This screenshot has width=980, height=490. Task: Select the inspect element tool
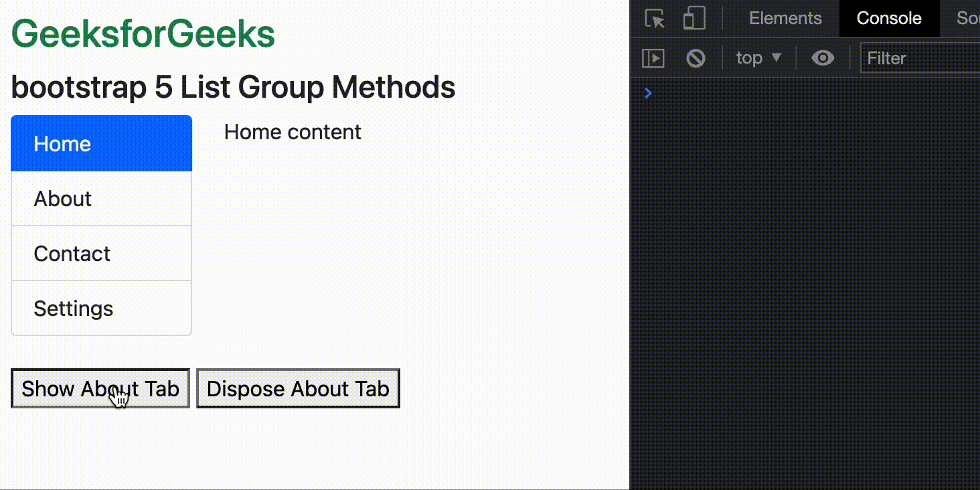click(x=653, y=18)
